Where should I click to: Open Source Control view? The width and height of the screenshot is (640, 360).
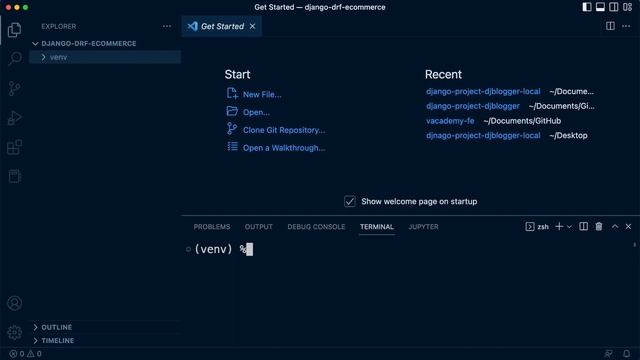14,89
